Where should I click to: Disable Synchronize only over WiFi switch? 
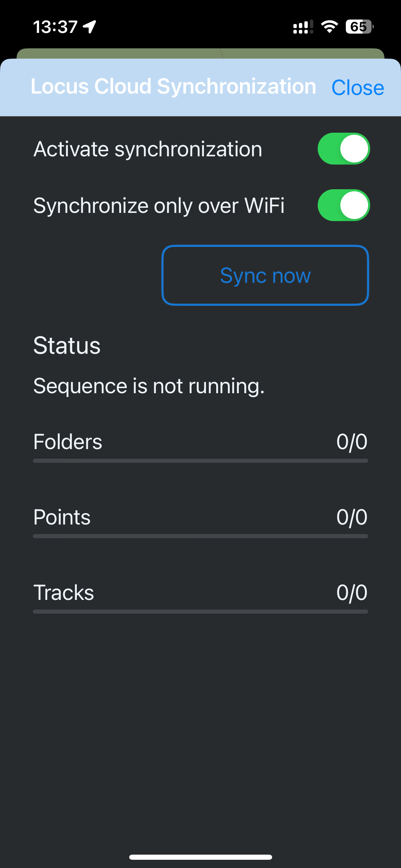click(x=344, y=205)
